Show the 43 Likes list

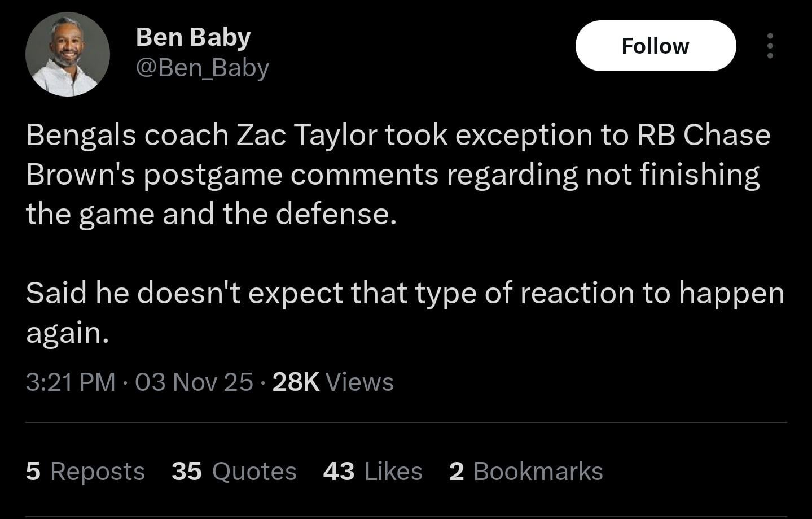(372, 471)
